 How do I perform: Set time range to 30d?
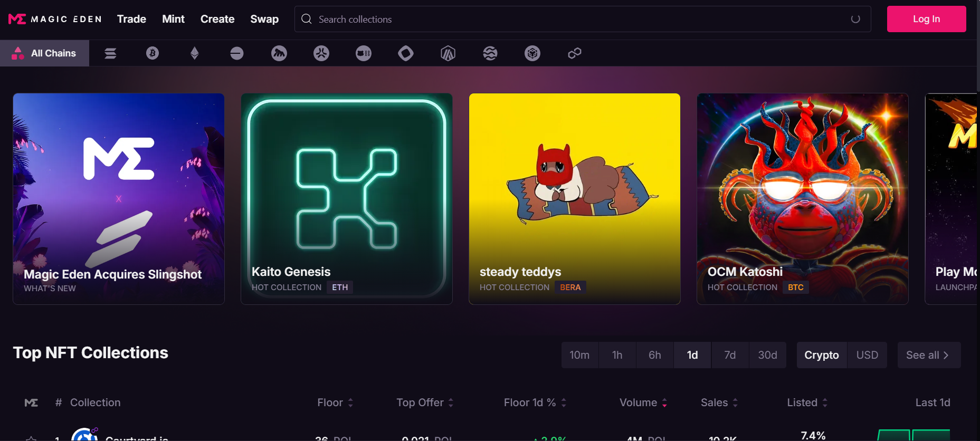pos(768,355)
